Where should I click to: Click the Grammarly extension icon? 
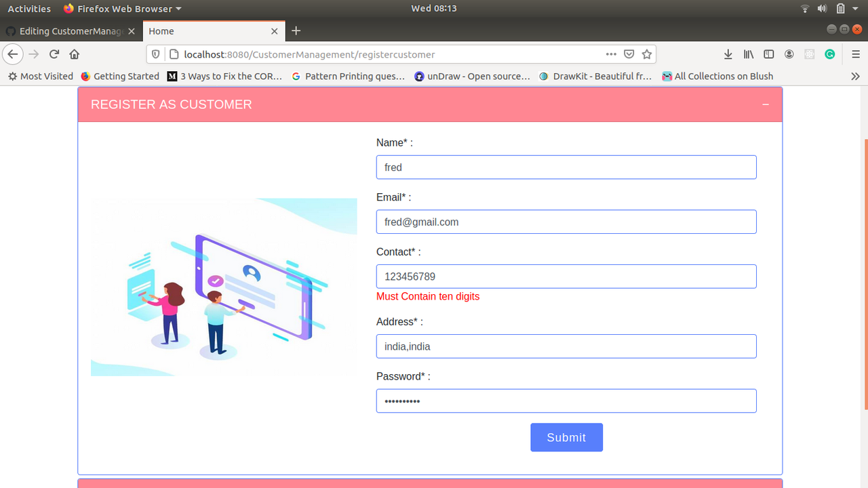click(829, 54)
